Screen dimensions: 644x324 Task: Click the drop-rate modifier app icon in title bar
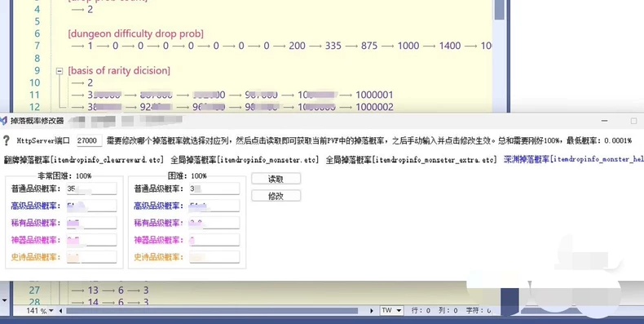(x=4, y=121)
